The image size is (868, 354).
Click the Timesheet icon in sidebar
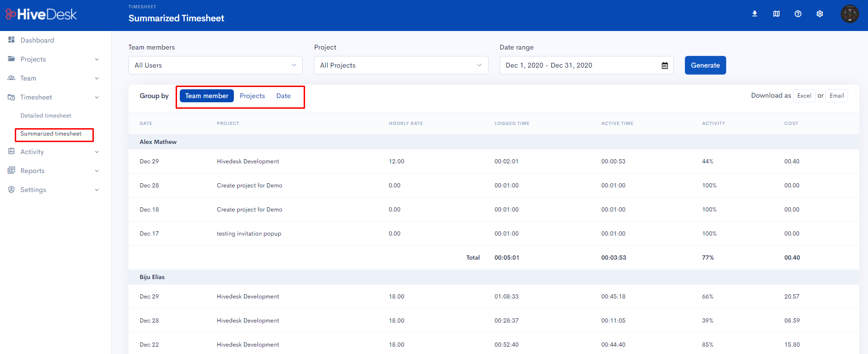[12, 97]
